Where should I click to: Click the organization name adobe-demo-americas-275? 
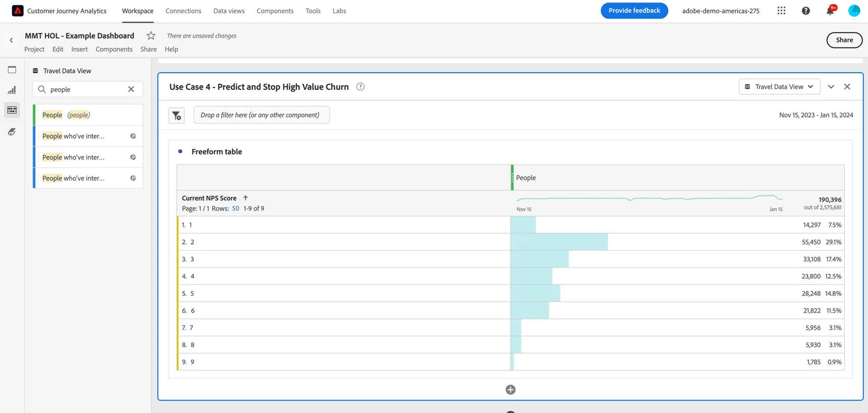coord(721,11)
